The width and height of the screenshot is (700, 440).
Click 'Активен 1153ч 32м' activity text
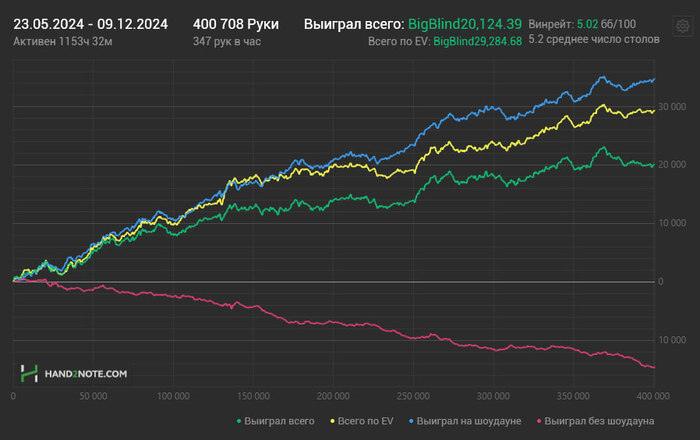tap(62, 42)
